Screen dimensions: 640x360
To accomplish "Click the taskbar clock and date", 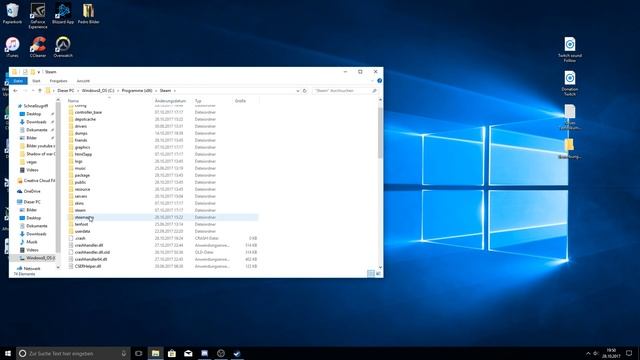I will 611,353.
